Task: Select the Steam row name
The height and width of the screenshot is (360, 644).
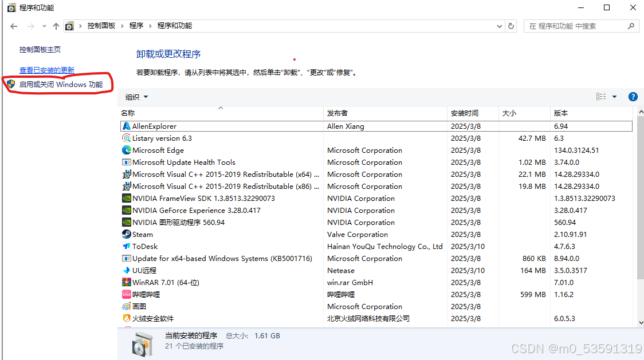Action: [143, 235]
